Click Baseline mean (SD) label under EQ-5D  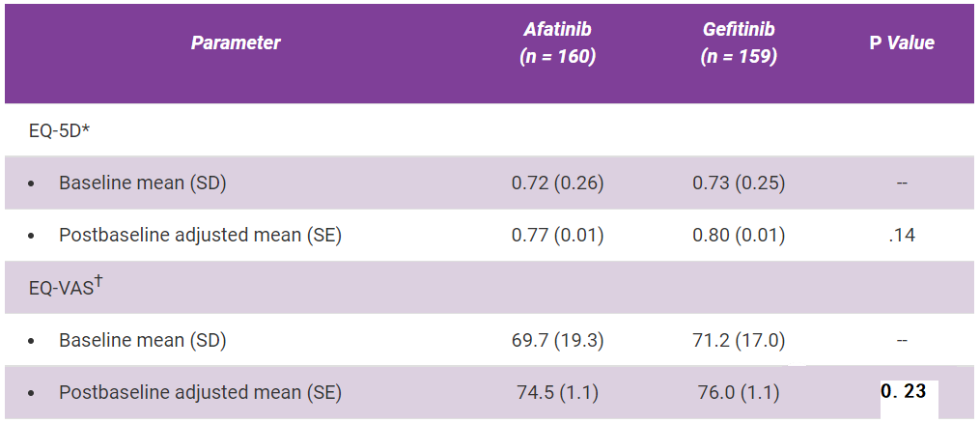click(142, 183)
